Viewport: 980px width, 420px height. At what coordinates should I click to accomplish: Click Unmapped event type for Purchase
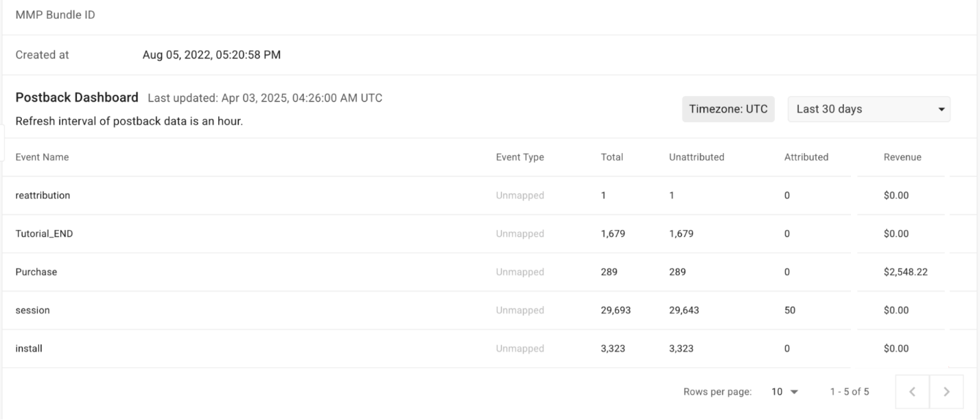[x=520, y=272]
